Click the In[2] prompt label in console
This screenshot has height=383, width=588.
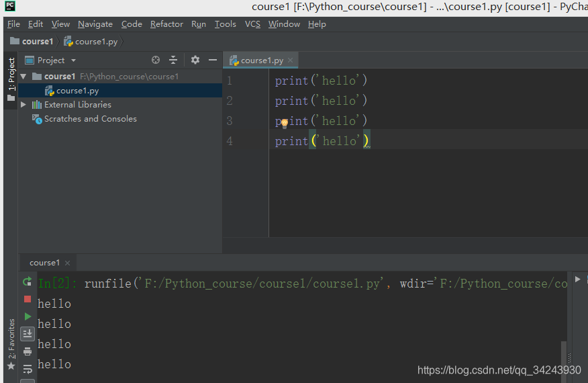pyautogui.click(x=58, y=284)
